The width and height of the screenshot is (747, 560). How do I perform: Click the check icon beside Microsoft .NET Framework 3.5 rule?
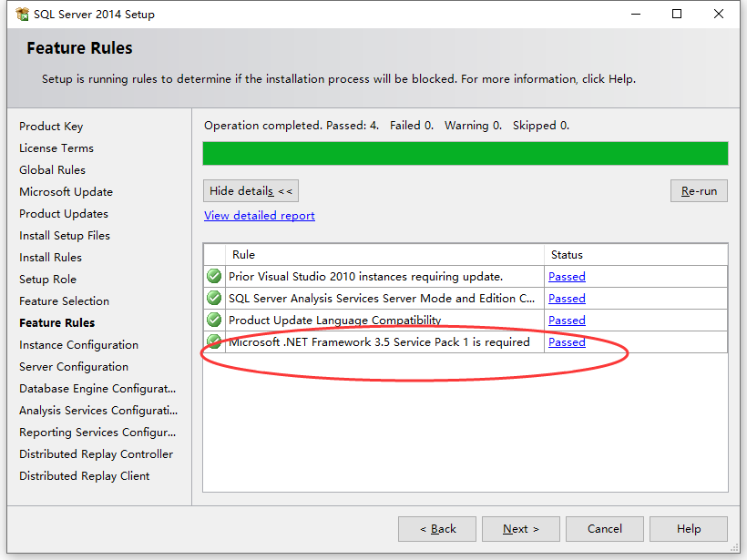[213, 341]
